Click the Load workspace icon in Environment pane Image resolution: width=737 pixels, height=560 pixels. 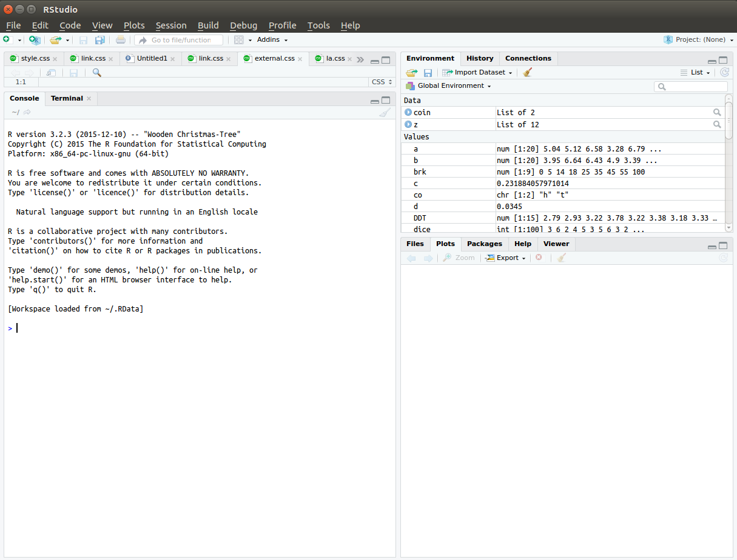tap(412, 73)
